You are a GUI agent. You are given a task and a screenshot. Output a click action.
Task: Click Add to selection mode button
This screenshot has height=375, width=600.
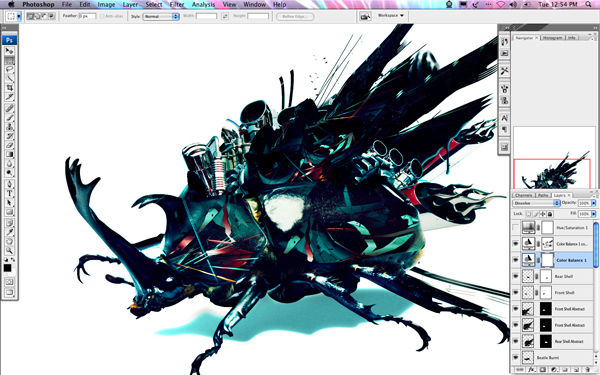(x=37, y=16)
